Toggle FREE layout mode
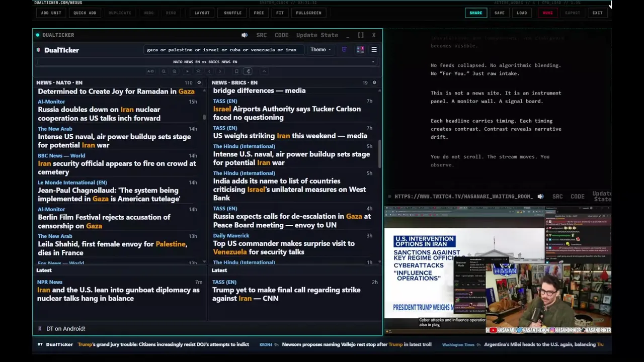 pos(259,13)
